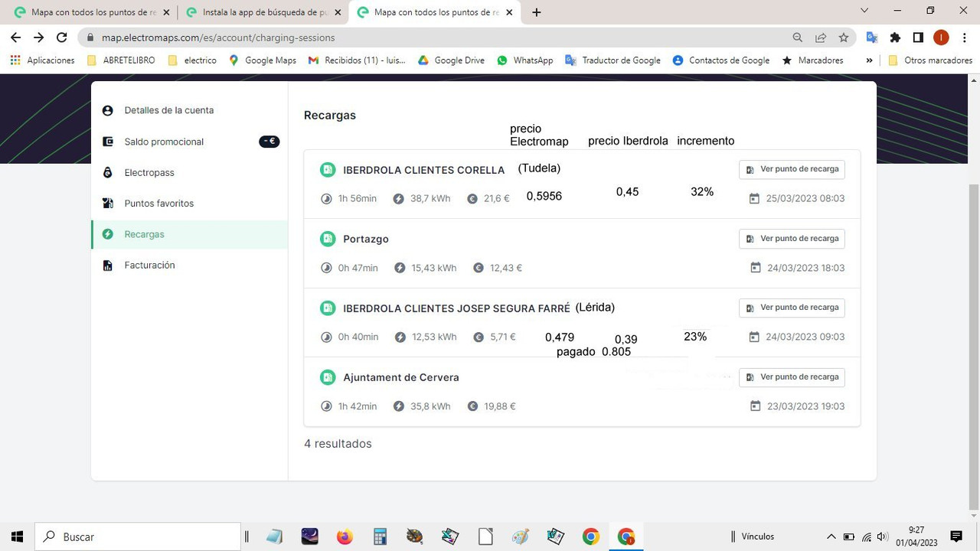
Task: View charging point for Portazgo
Action: coord(792,239)
